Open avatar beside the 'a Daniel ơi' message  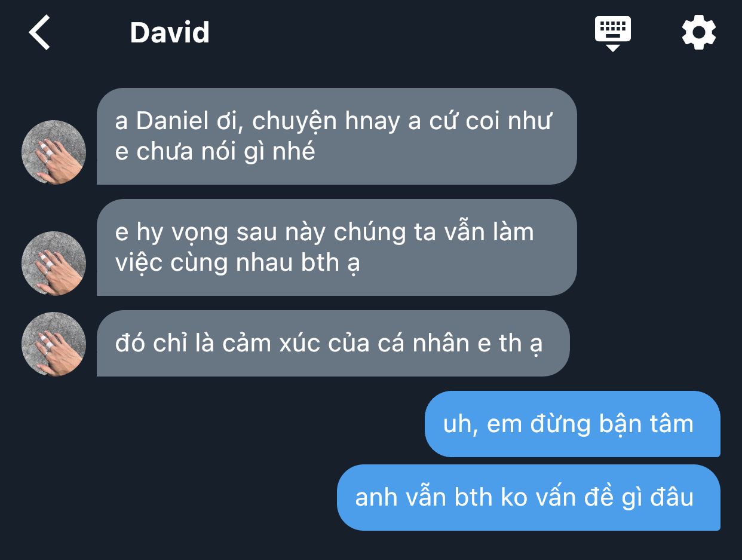coord(54,152)
